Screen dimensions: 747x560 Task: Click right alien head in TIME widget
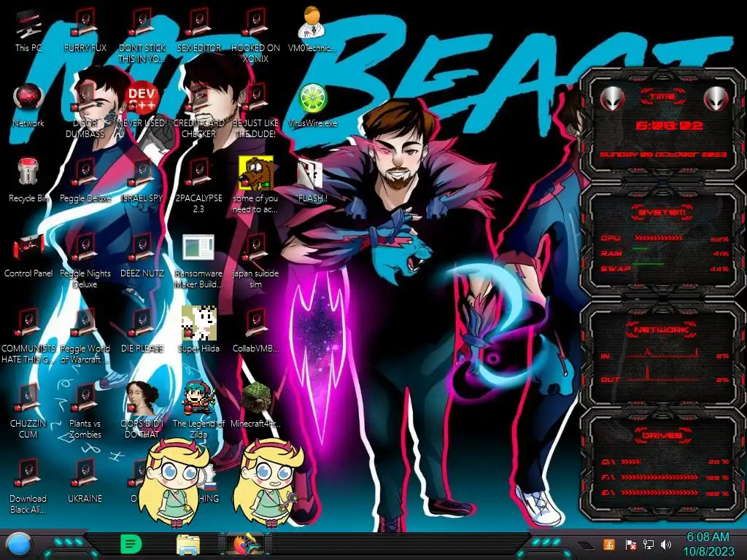click(716, 99)
